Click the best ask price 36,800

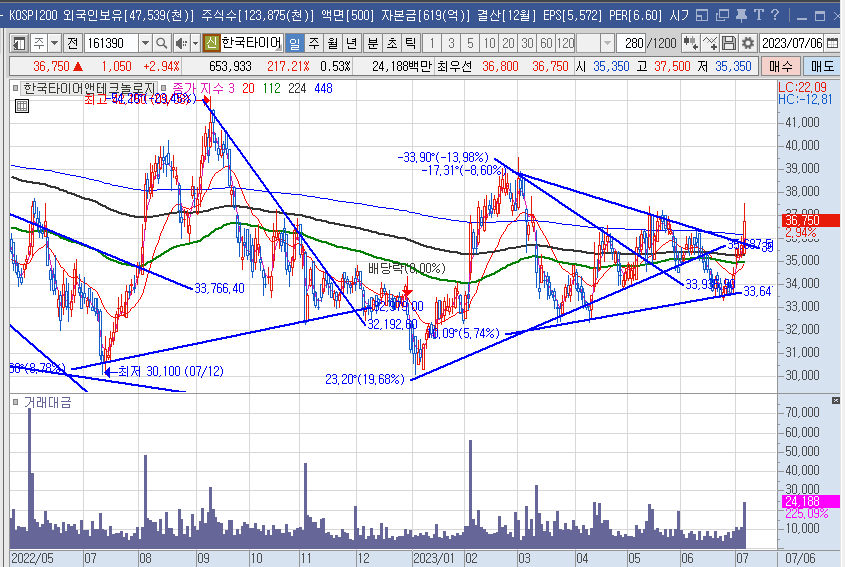click(x=500, y=66)
